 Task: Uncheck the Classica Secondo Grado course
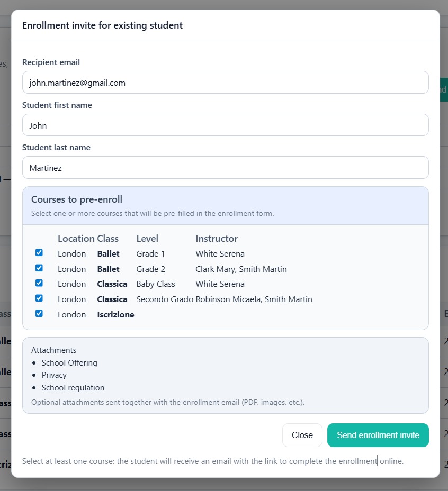pyautogui.click(x=39, y=298)
